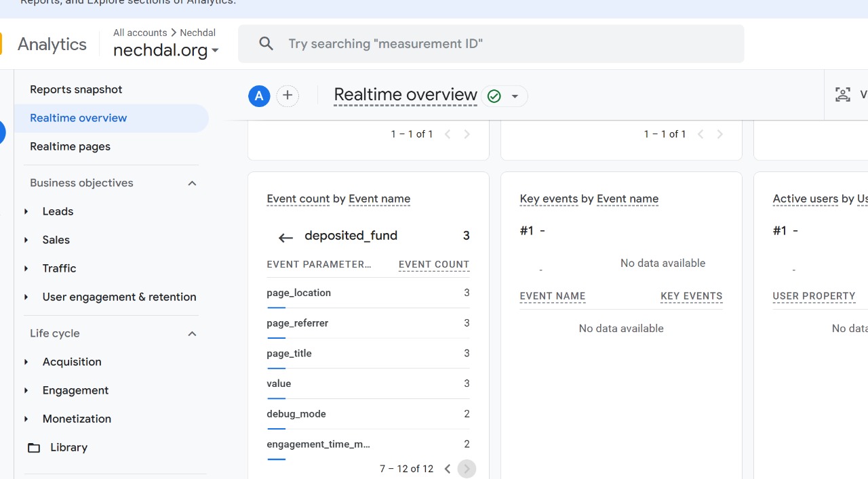
Task: Click the All accounts breadcrumb link
Action: click(140, 33)
